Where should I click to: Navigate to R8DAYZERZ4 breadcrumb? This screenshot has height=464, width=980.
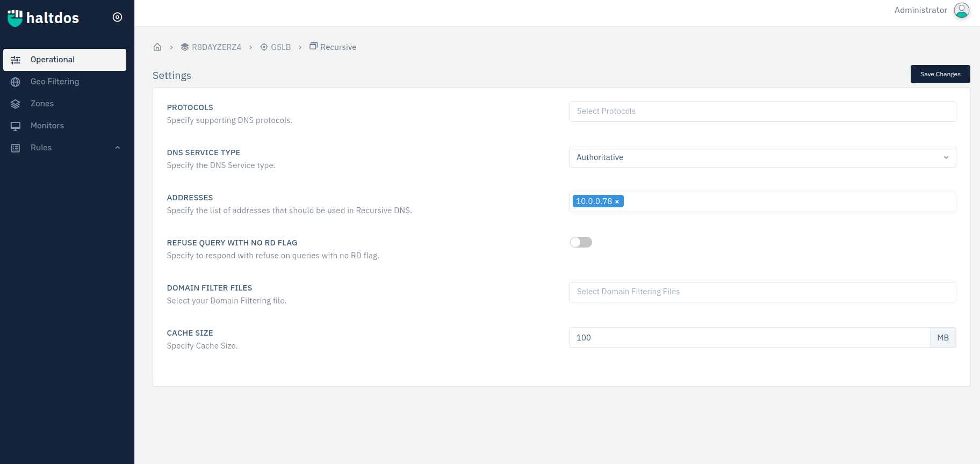217,47
